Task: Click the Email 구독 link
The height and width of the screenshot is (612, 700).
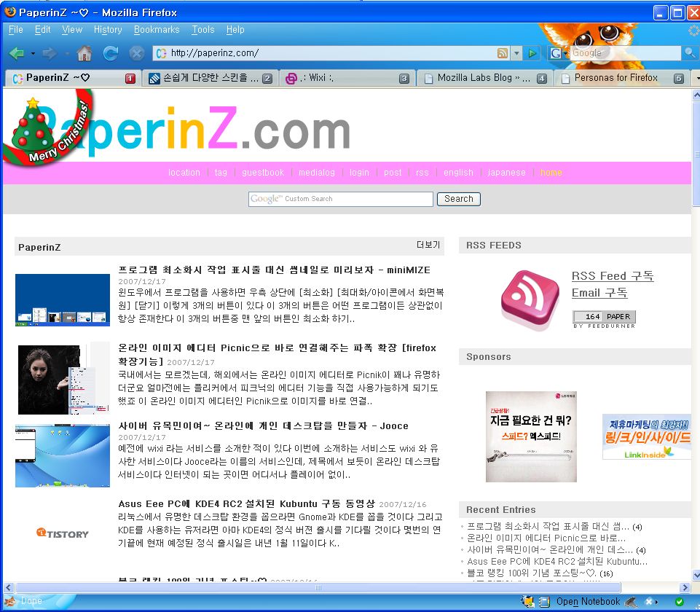Action: point(599,294)
